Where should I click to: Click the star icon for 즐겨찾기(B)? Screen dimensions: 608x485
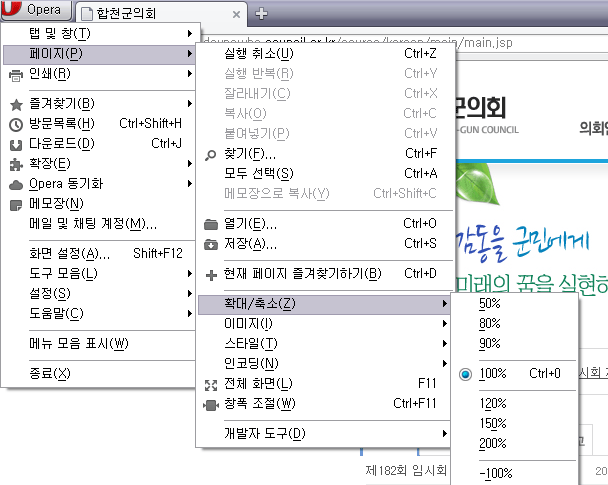point(16,104)
